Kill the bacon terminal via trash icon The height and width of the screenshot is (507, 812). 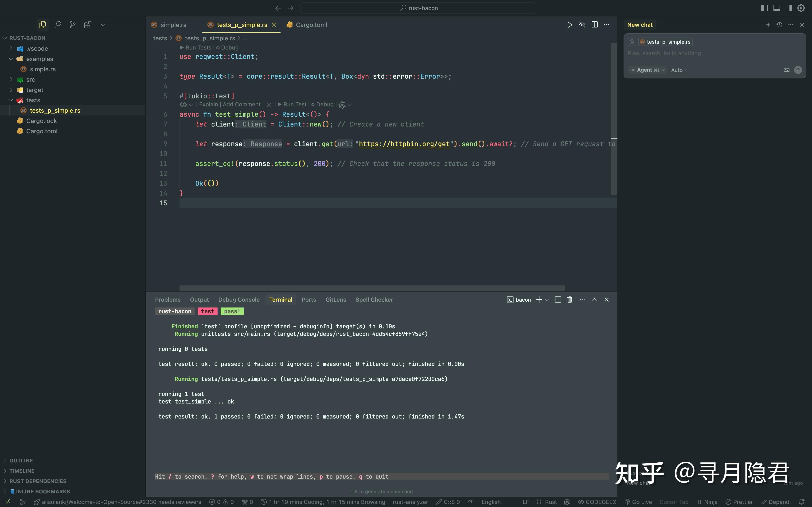point(569,300)
